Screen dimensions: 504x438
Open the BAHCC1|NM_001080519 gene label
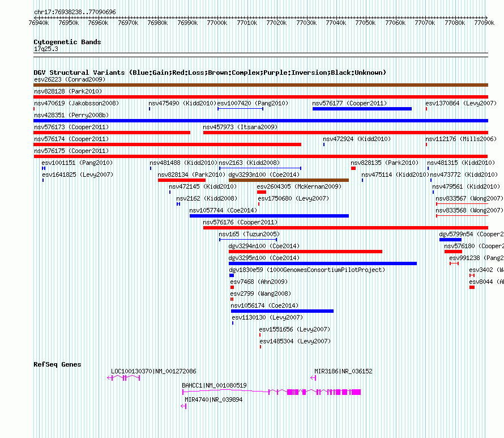214,385
